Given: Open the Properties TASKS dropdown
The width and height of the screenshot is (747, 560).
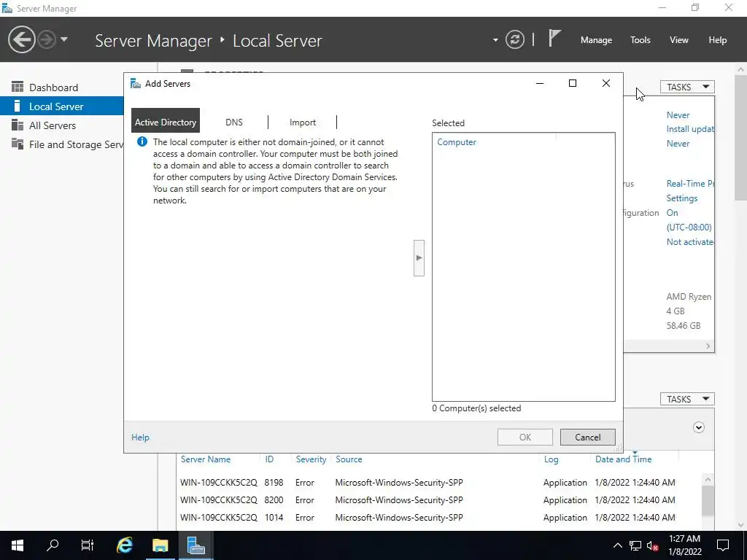Looking at the screenshot, I should click(x=687, y=87).
